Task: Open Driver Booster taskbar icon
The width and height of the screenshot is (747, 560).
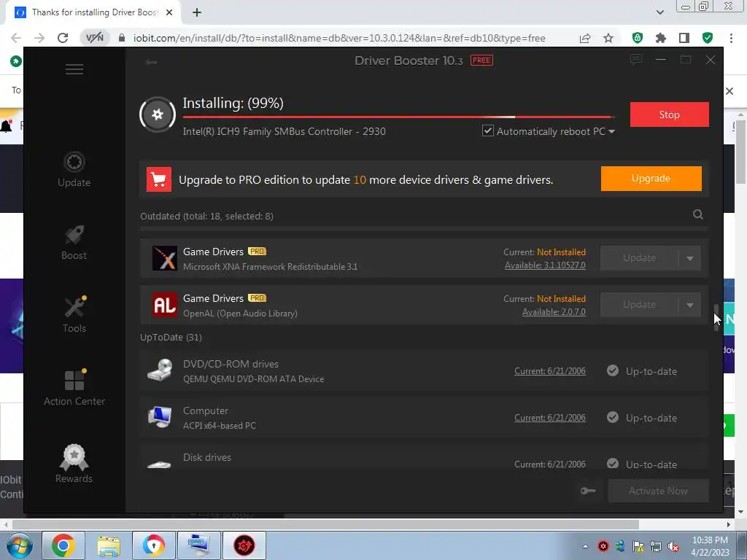Action: [244, 545]
